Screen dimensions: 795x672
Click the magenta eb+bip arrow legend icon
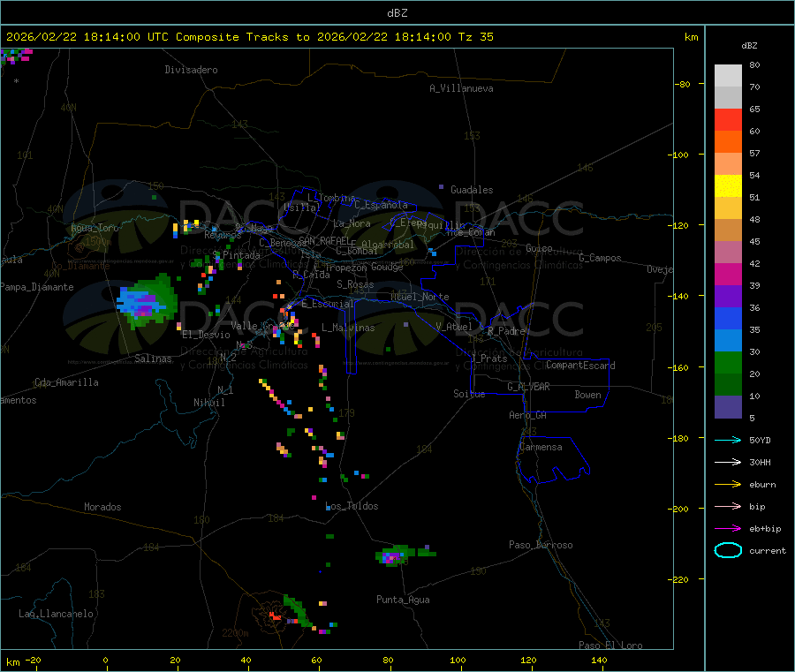tap(728, 529)
